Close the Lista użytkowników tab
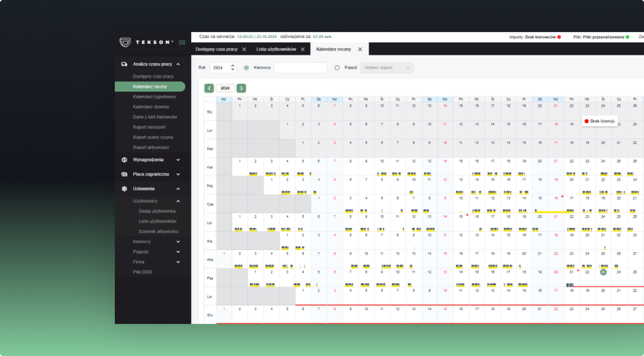 coord(302,49)
